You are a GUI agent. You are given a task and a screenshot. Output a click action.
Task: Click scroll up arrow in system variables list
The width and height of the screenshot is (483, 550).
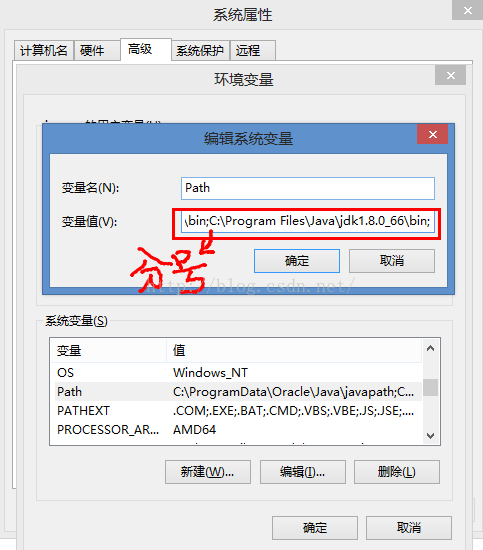pyautogui.click(x=430, y=348)
